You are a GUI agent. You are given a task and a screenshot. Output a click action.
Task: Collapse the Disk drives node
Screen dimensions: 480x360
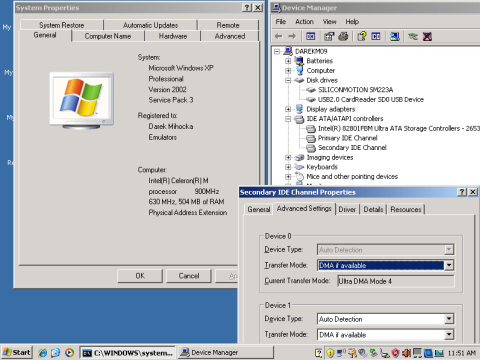tap(288, 80)
